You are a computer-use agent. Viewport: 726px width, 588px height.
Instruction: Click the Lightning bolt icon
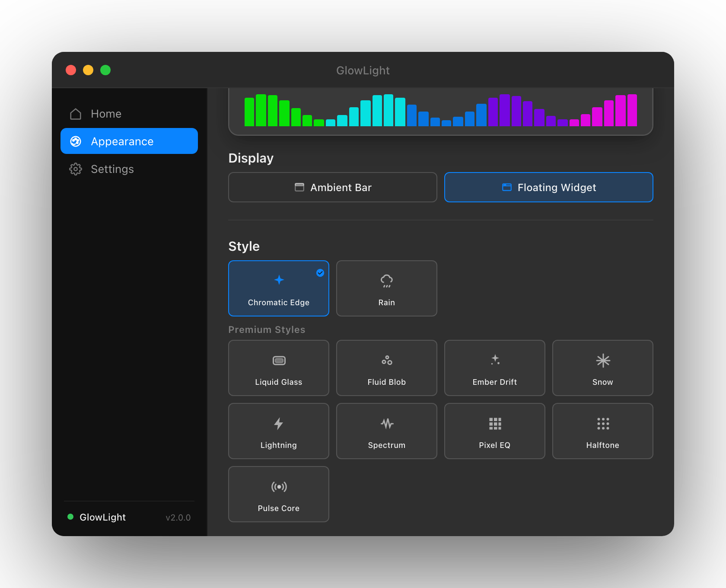point(279,424)
